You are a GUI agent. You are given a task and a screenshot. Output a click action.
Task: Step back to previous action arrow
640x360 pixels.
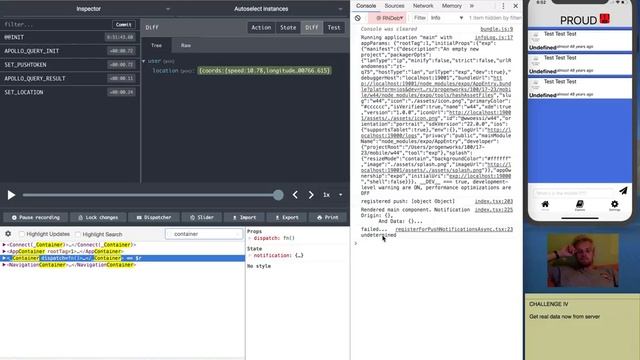295,195
